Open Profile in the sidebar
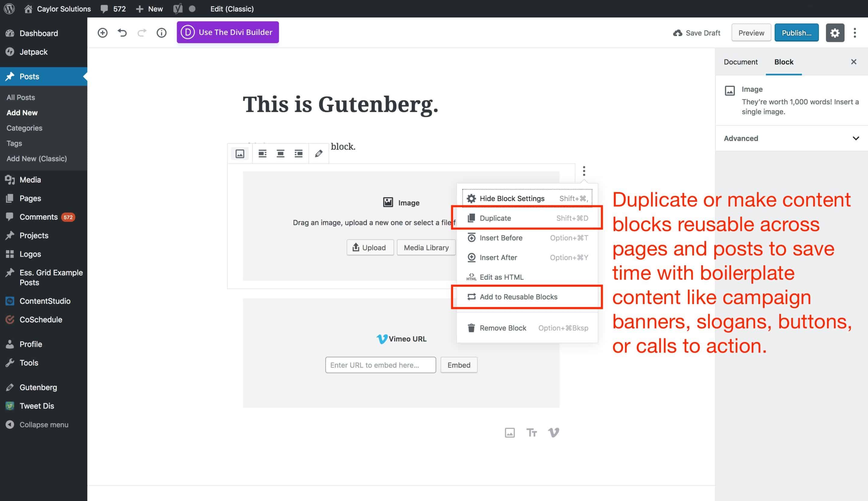 click(44, 344)
